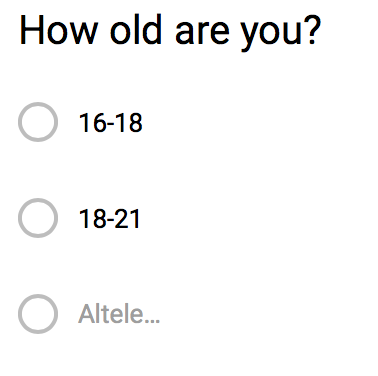Click the '18-21' text
Image resolution: width=378 pixels, height=376 pixels.
point(110,219)
